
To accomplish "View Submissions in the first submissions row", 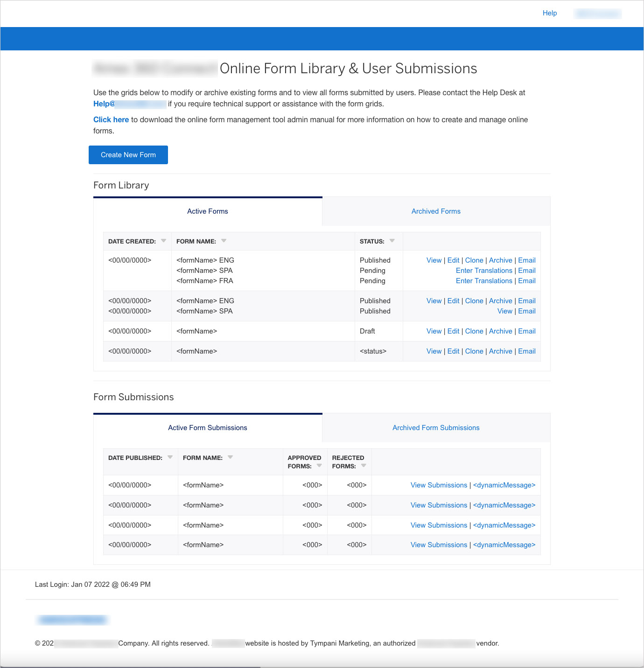I will 439,485.
